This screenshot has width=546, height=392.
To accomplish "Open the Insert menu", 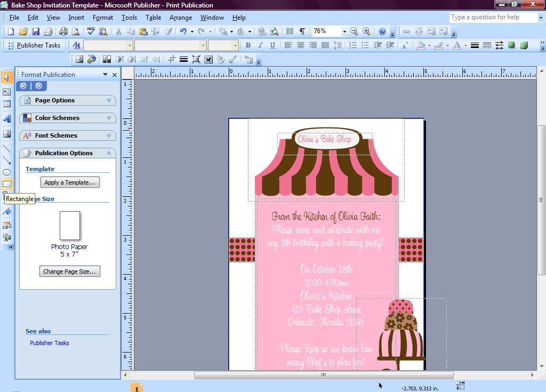I will 76,18.
